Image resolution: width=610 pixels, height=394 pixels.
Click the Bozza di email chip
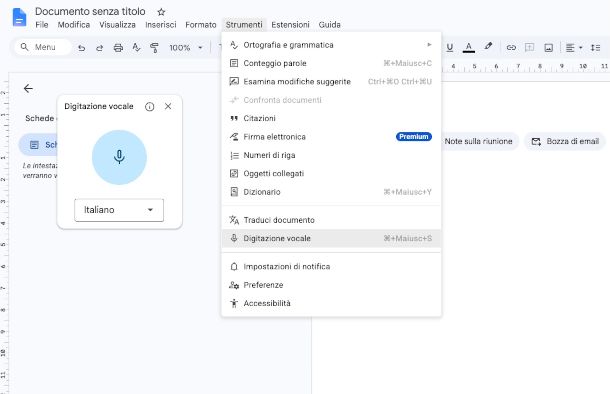565,142
